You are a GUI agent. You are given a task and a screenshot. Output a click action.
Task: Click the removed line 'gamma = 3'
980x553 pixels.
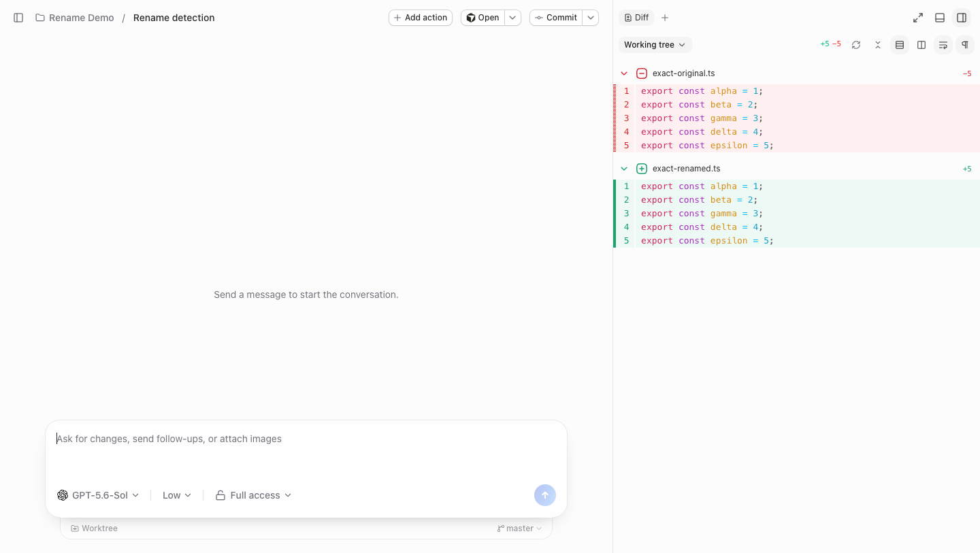tap(797, 118)
